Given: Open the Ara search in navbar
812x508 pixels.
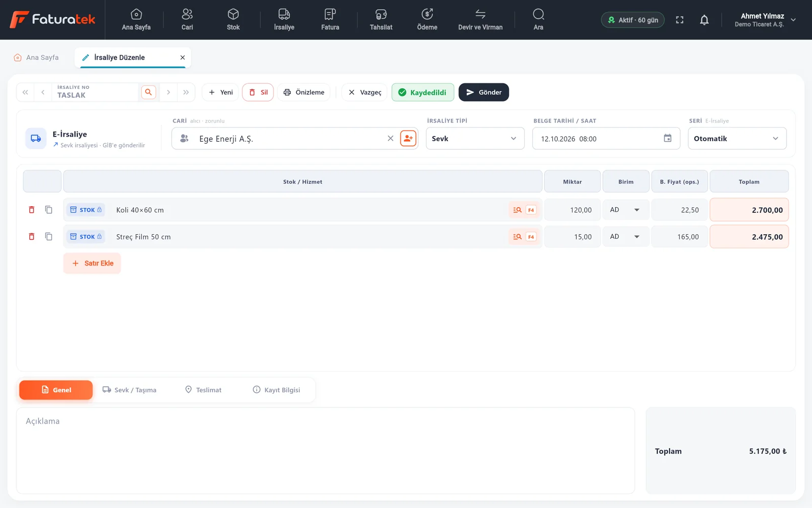Looking at the screenshot, I should [x=538, y=20].
